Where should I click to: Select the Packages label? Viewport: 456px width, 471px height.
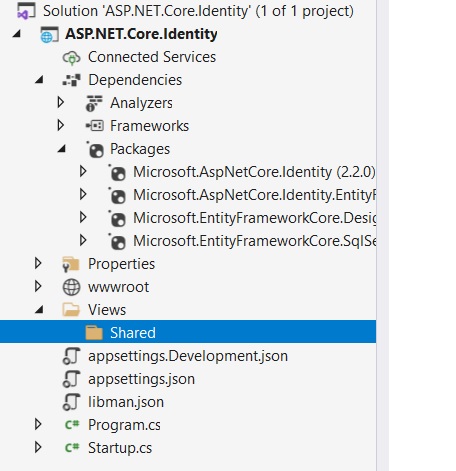coord(140,149)
